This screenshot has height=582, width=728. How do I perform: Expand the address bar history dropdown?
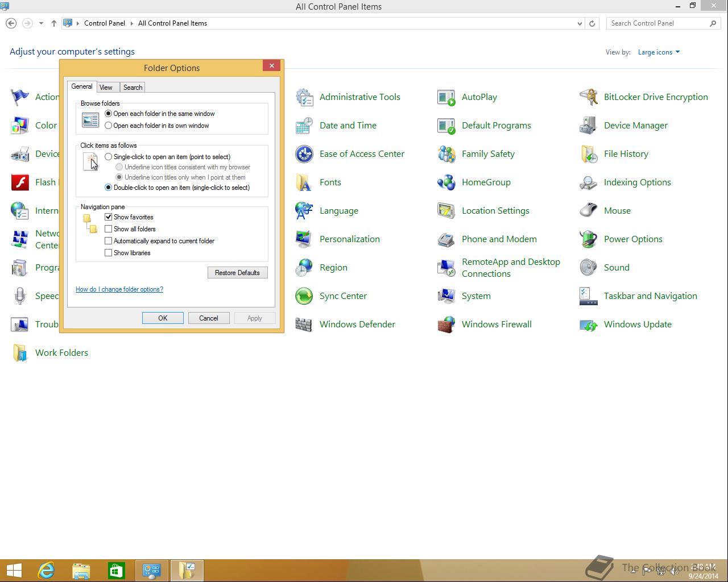tap(580, 23)
